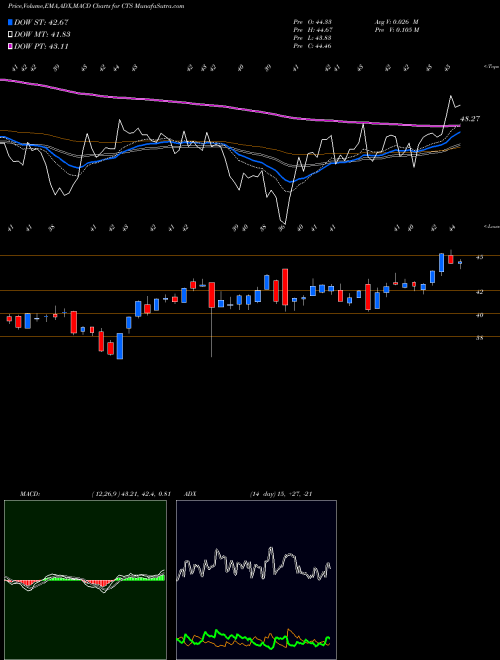The image size is (500, 660).
Task: Click the 43.27 EMA price label
Action: (x=470, y=119)
